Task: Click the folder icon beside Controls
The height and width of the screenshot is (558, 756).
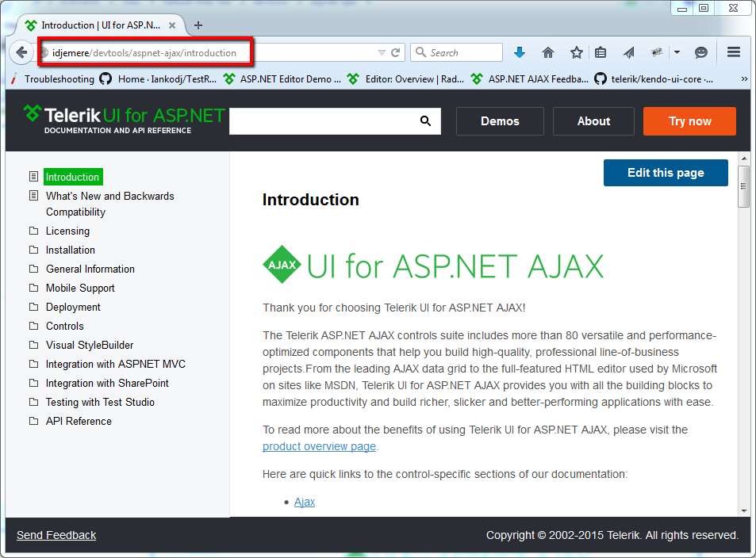Action: click(34, 326)
